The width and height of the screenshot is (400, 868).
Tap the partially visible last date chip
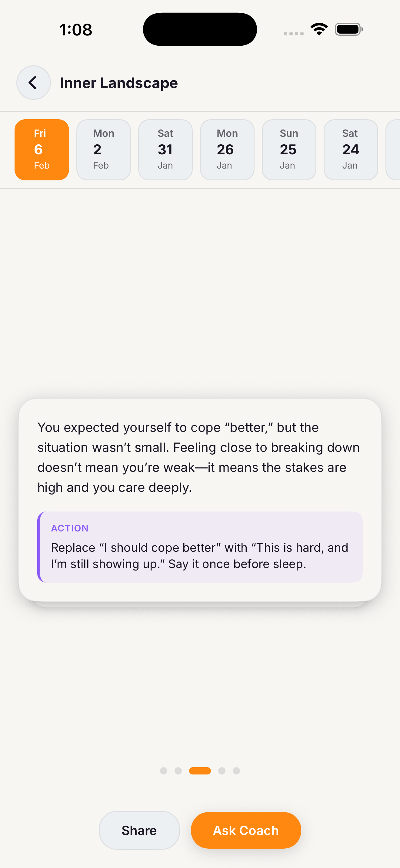point(393,150)
